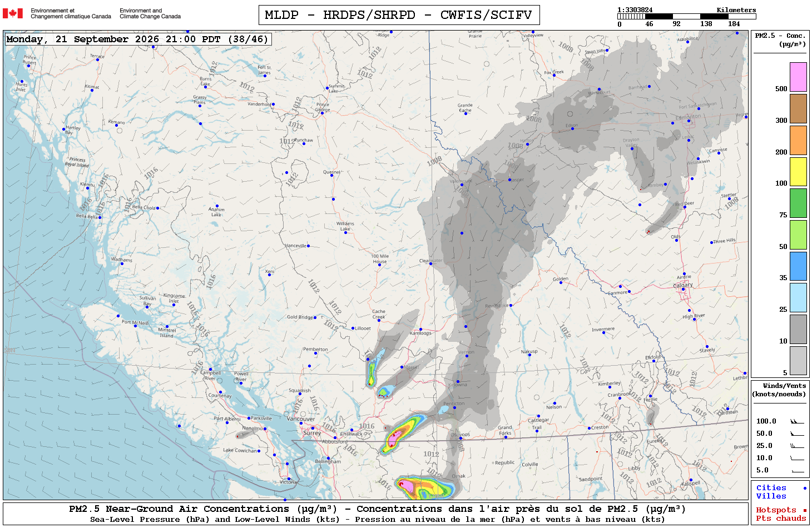Click the blue Cities legend dot
Screen dimensions: 812x528
804,488
